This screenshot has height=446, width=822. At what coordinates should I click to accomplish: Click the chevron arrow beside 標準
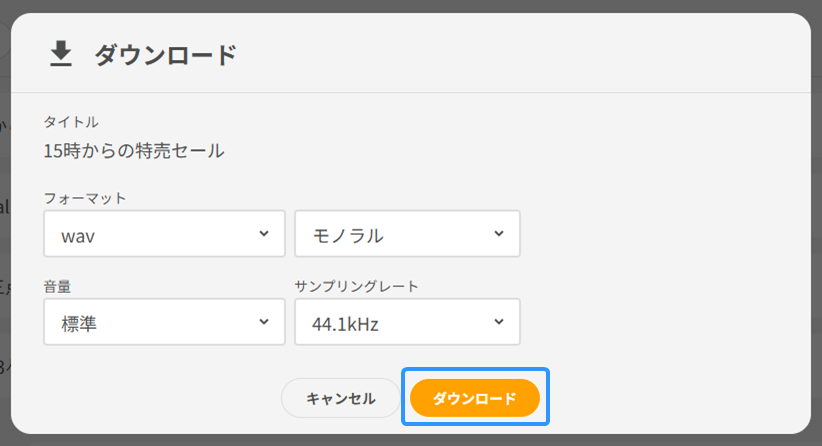coord(264,322)
